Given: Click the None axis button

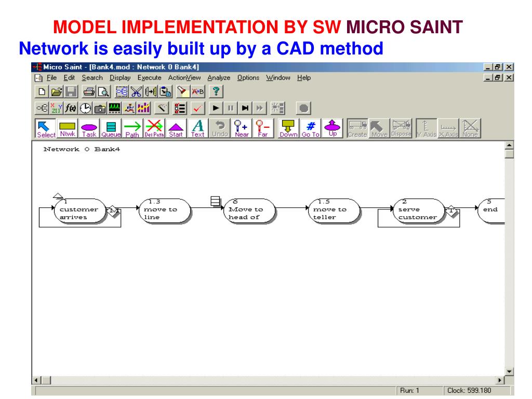Looking at the screenshot, I should tap(470, 128).
